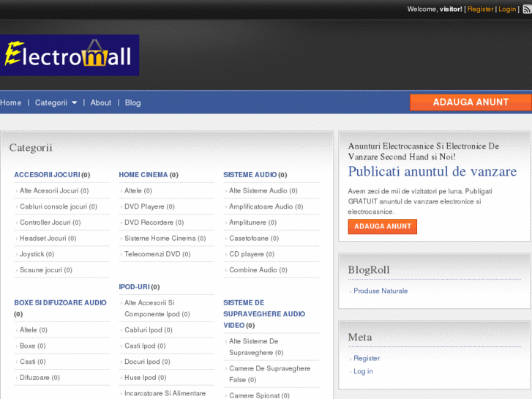Select Huse Ipod subcategory
Viewport: 532px width, 399px height.
point(141,378)
